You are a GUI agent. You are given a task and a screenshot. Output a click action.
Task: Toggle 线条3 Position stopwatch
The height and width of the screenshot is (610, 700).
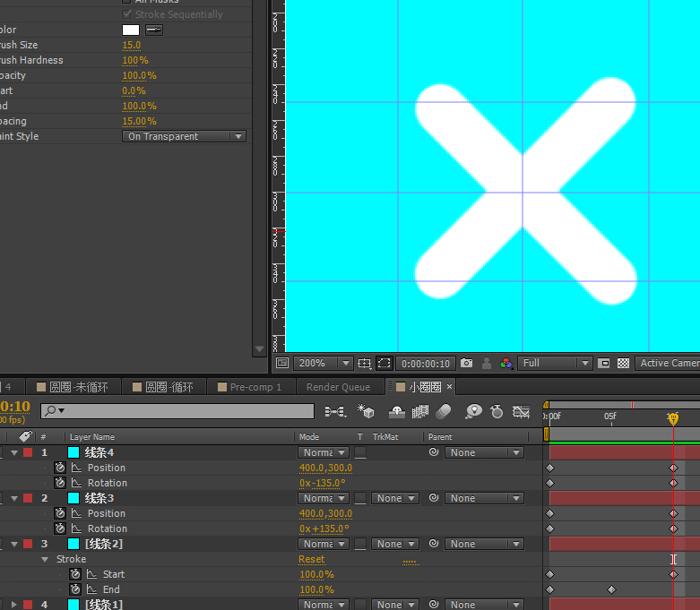tap(60, 513)
